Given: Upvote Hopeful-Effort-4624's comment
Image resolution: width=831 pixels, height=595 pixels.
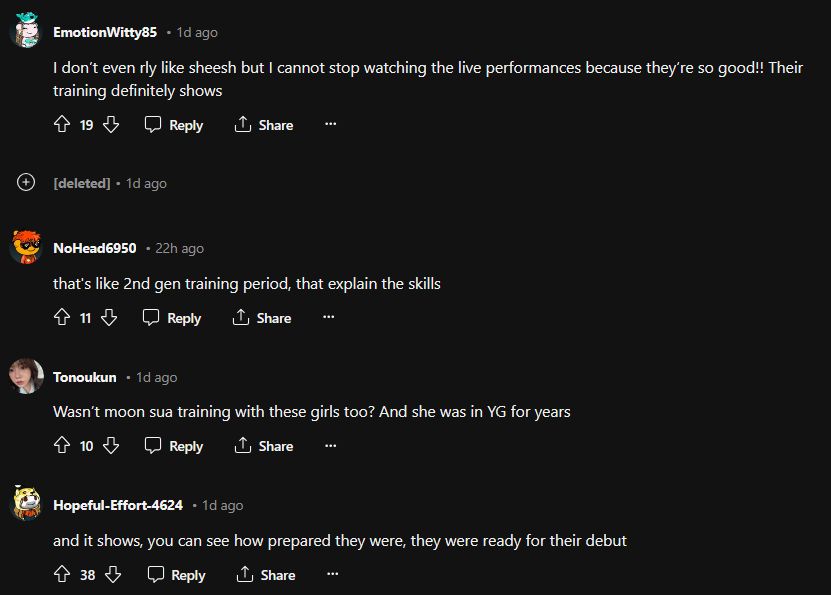Looking at the screenshot, I should pos(62,575).
